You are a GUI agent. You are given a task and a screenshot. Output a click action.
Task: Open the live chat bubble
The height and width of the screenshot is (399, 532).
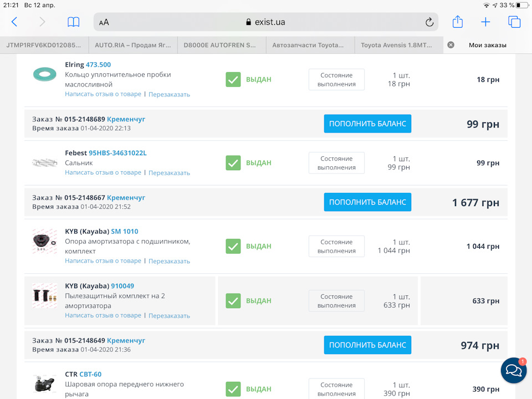[514, 370]
